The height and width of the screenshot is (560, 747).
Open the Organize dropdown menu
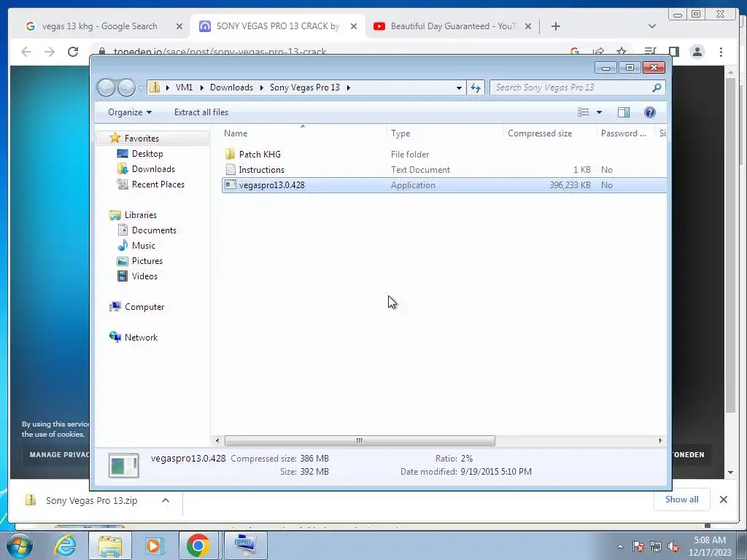click(x=130, y=112)
